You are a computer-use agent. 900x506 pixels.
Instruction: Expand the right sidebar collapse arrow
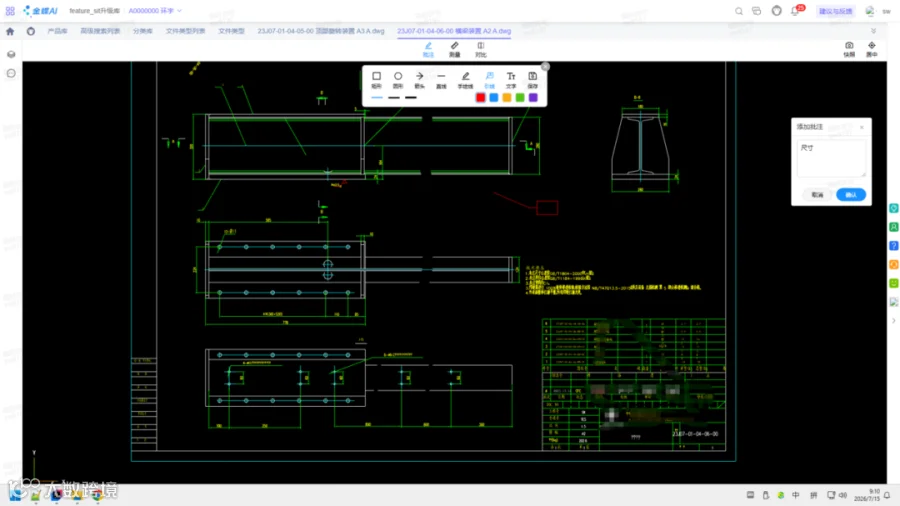894,321
